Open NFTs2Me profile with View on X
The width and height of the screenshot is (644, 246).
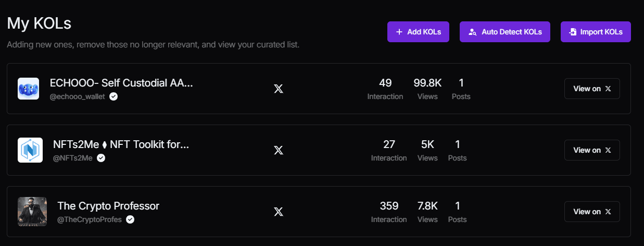592,150
